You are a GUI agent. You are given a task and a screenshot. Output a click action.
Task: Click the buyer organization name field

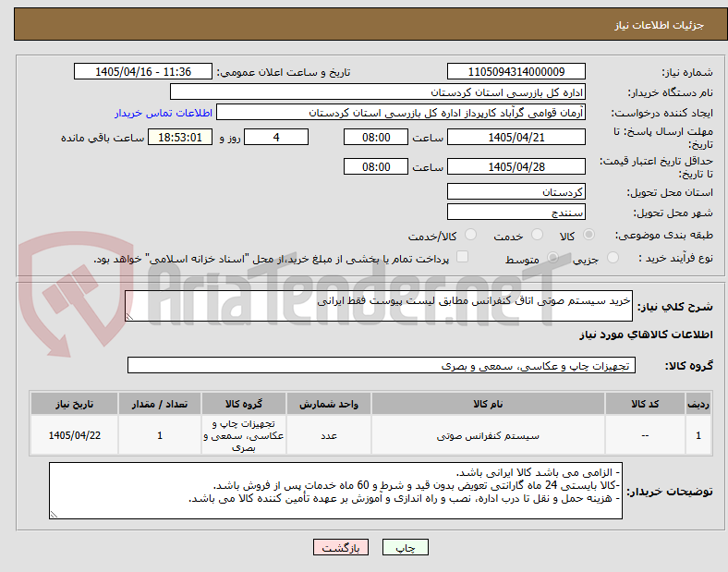point(378,91)
